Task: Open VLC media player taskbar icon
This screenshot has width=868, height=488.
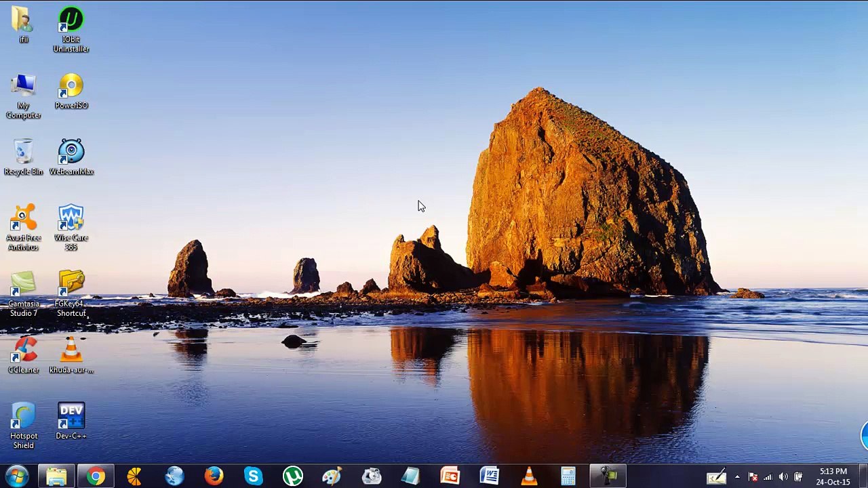Action: pyautogui.click(x=529, y=476)
